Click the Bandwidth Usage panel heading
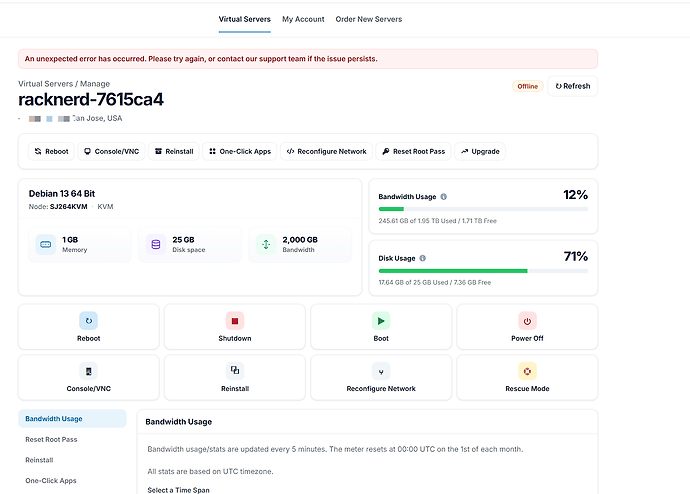 [x=179, y=422]
